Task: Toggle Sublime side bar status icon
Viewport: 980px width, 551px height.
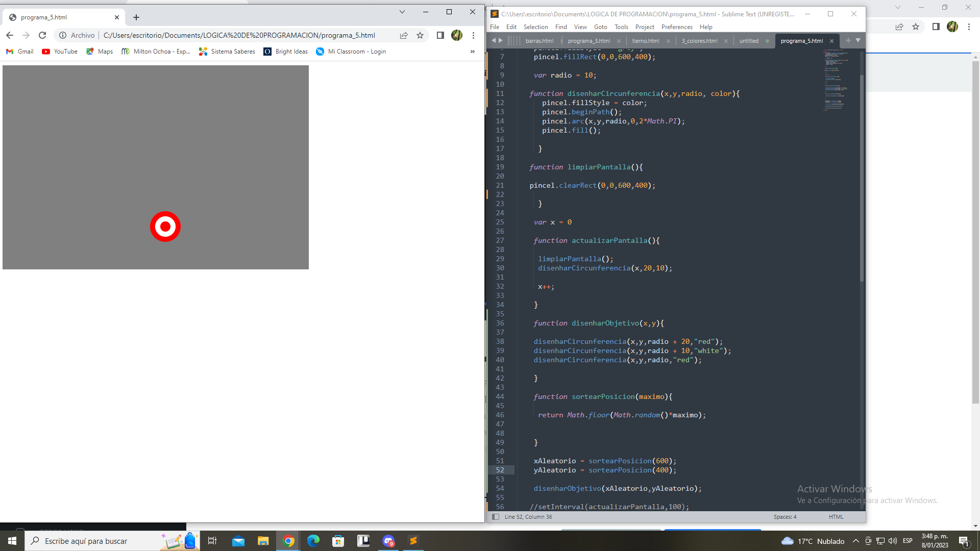Action: 495,517
